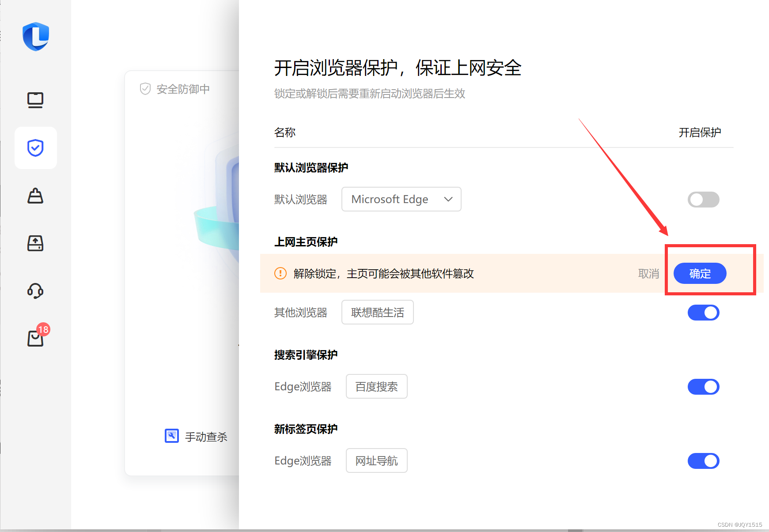Turn off Edge new tab protection toggle
Viewport: 769px width, 532px height.
tap(703, 461)
